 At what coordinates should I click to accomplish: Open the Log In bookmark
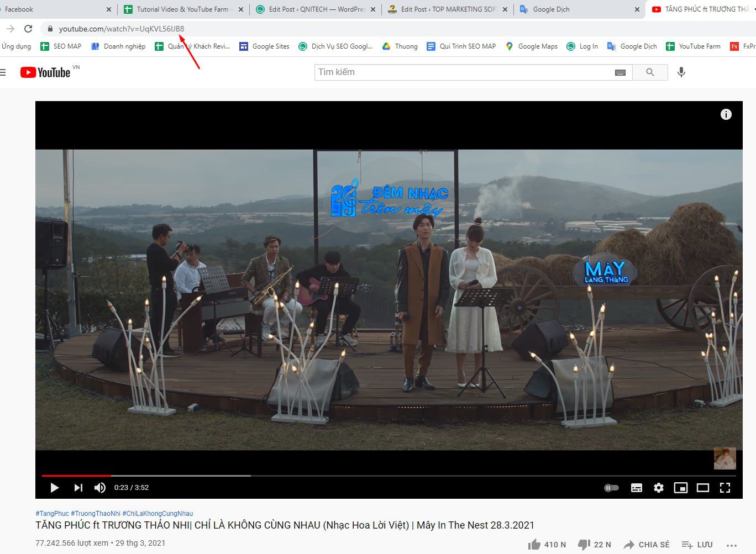click(582, 46)
